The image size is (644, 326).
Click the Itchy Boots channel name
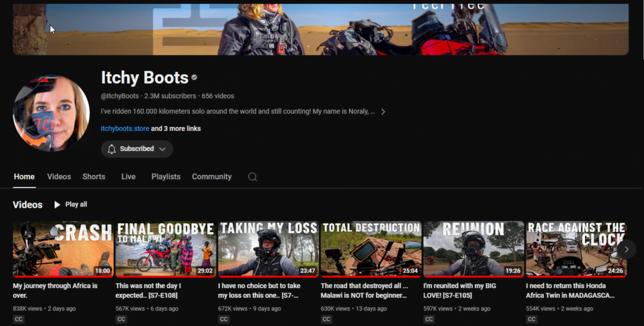pos(145,77)
